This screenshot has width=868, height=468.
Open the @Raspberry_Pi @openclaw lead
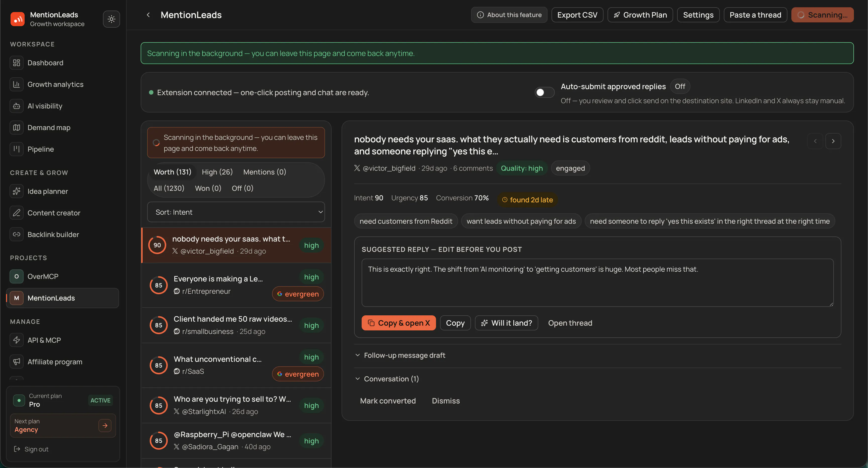pos(236,440)
